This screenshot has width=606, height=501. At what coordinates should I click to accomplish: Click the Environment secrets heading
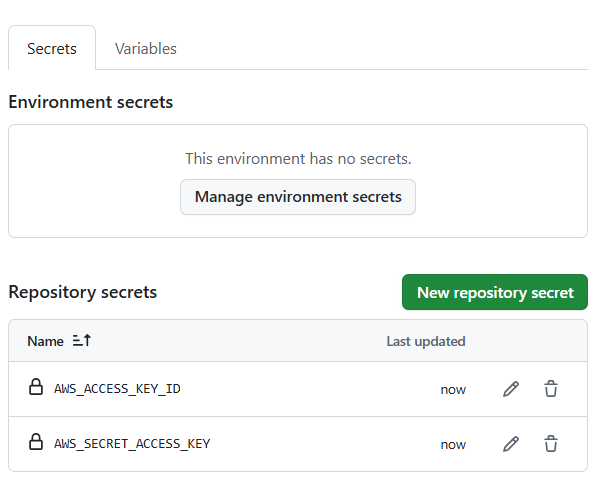tap(91, 102)
